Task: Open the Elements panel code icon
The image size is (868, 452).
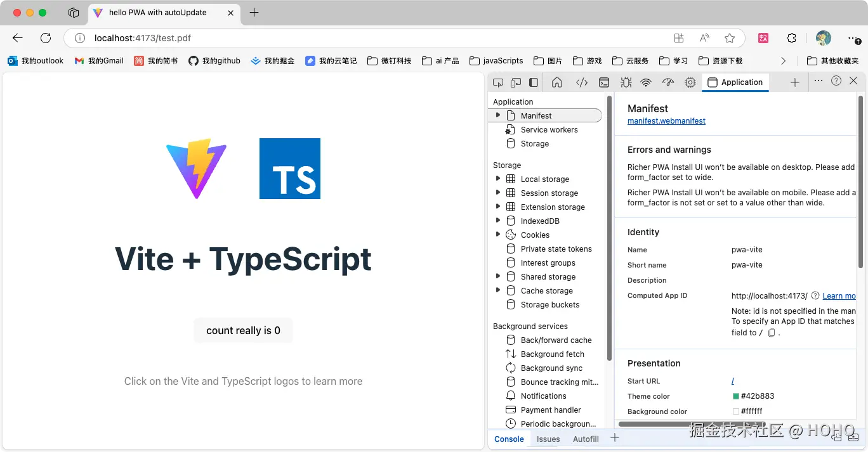Action: click(582, 82)
